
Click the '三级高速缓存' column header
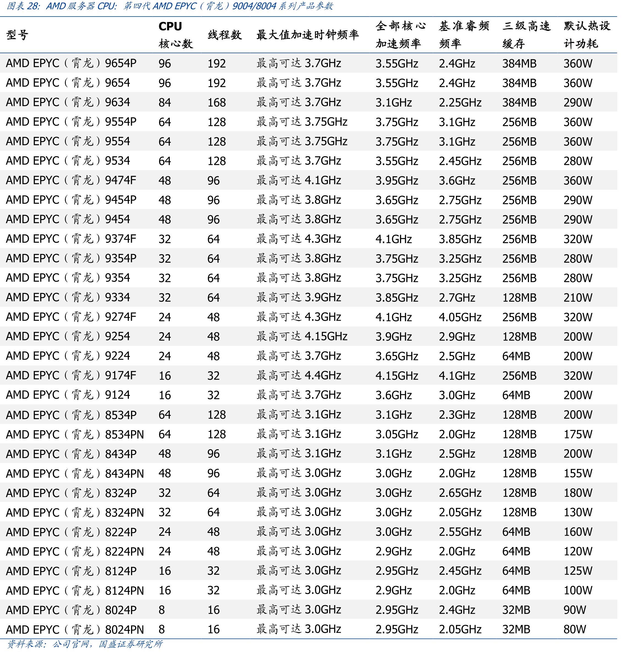[526, 35]
